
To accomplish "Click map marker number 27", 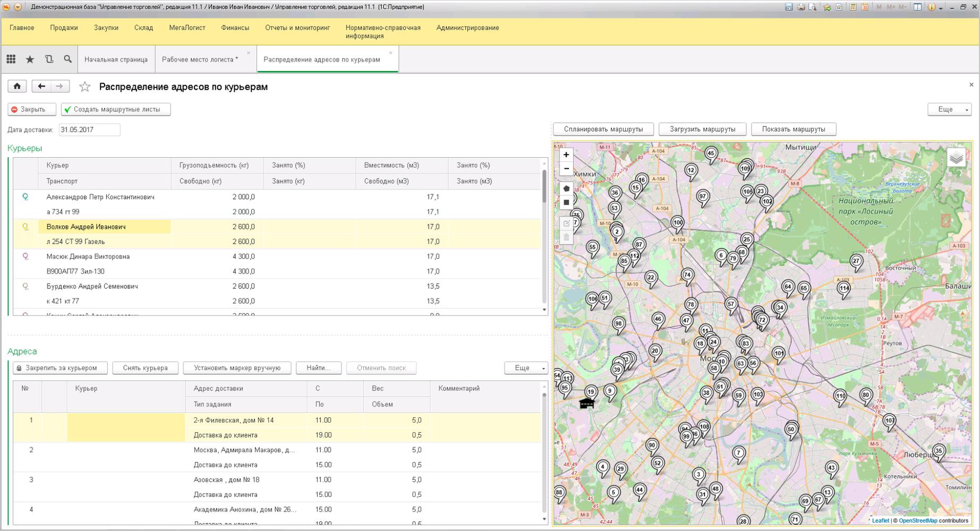I will 856,262.
